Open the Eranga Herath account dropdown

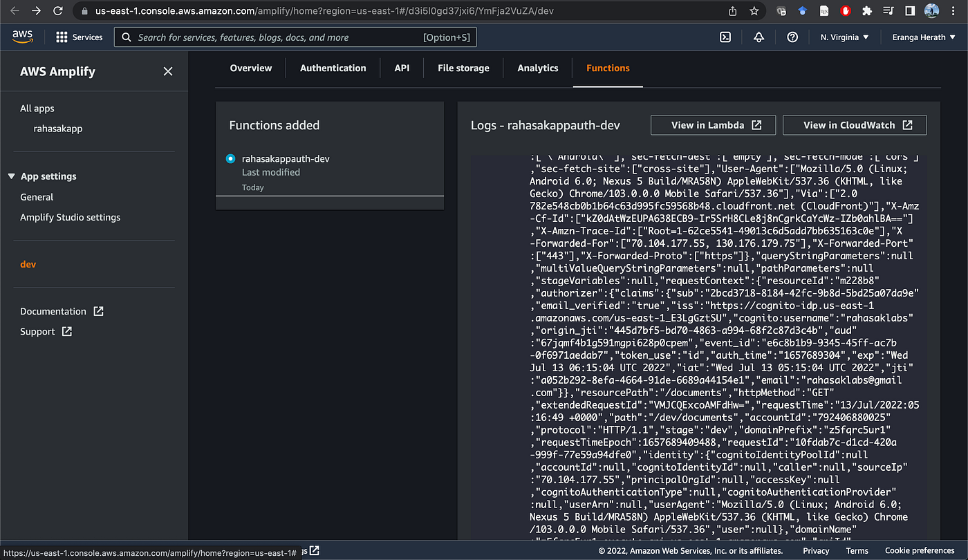click(923, 37)
